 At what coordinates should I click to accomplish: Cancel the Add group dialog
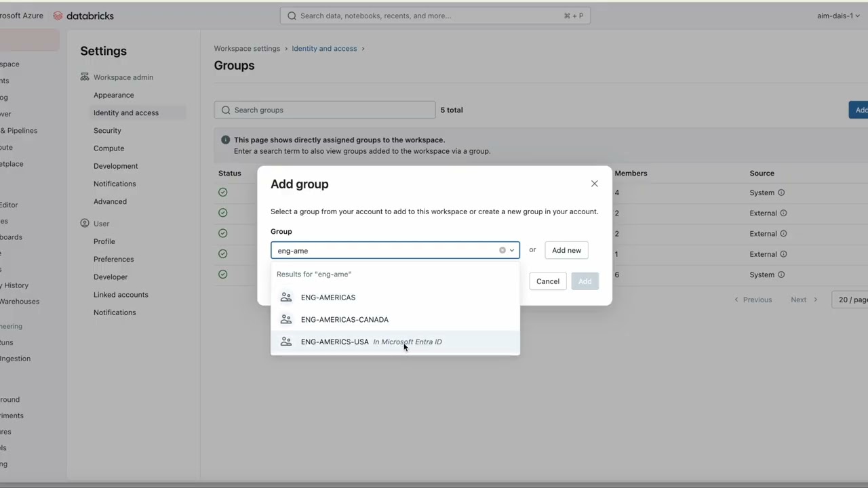point(548,281)
